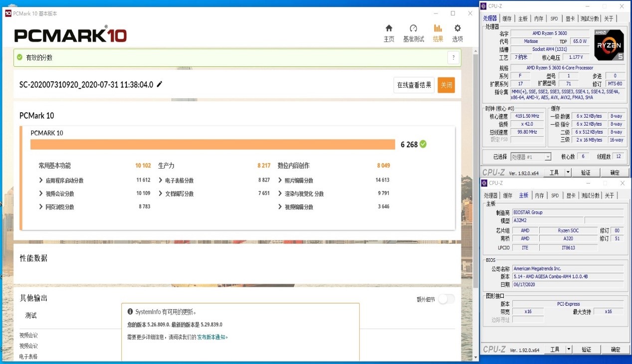632x364 pixels.
Task: Click the 性能数据 section heading
Action: [x=33, y=258]
